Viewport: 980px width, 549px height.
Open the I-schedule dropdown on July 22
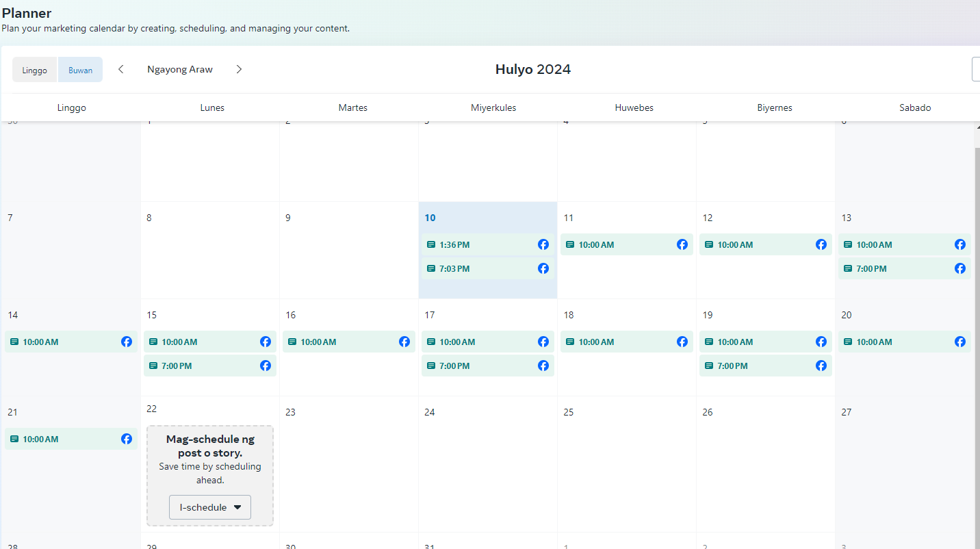click(210, 507)
